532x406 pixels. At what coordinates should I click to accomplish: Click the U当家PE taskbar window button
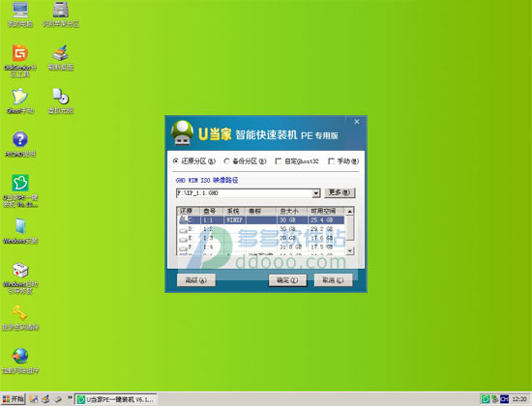pos(116,399)
